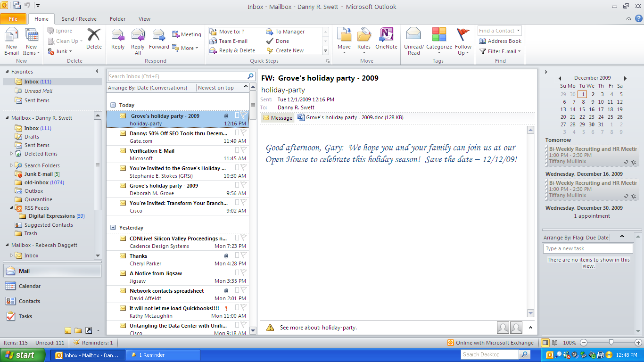The width and height of the screenshot is (644, 362).
Task: Click the Search Inbox field
Action: [x=177, y=76]
